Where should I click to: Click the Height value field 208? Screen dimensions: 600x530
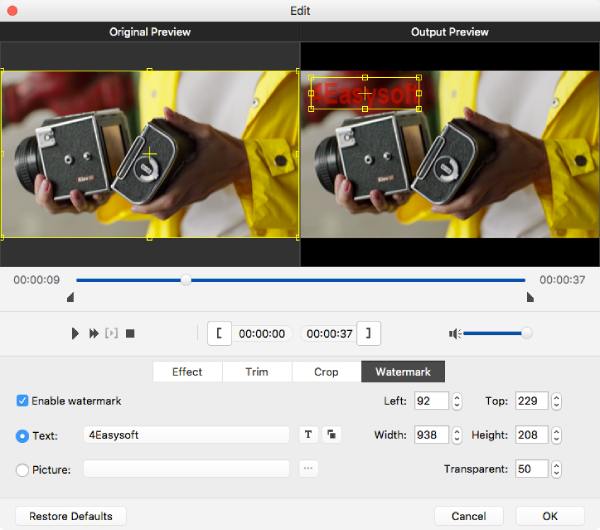[532, 435]
